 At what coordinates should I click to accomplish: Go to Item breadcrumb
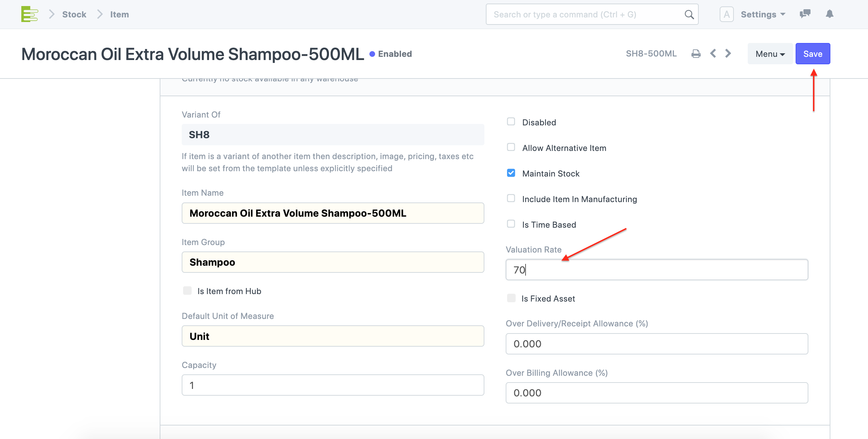tap(120, 15)
